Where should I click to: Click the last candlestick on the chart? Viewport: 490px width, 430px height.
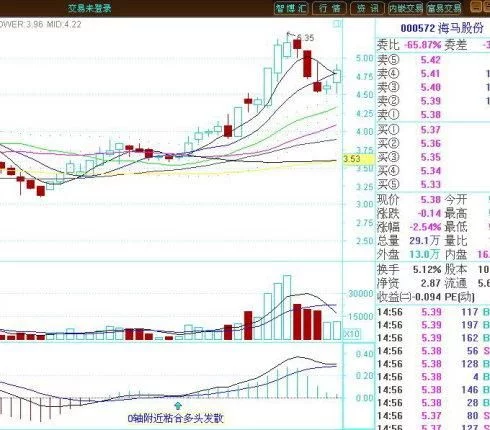[x=337, y=78]
